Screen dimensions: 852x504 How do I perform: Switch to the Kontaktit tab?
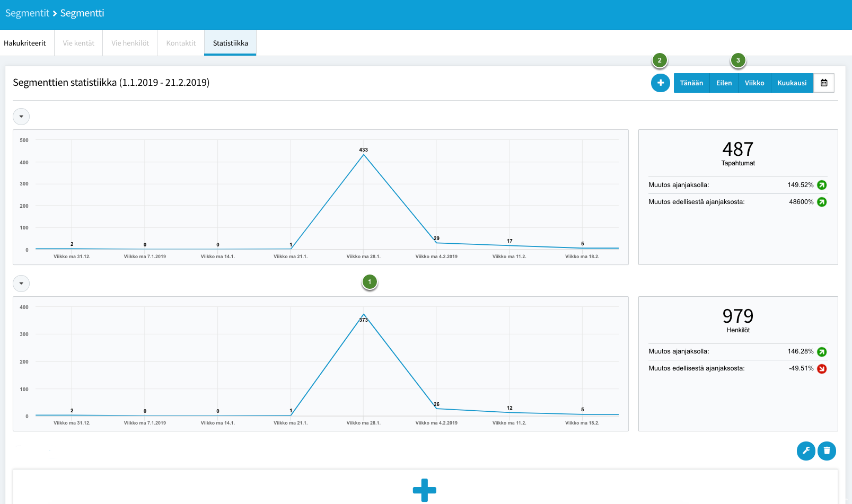(x=181, y=43)
